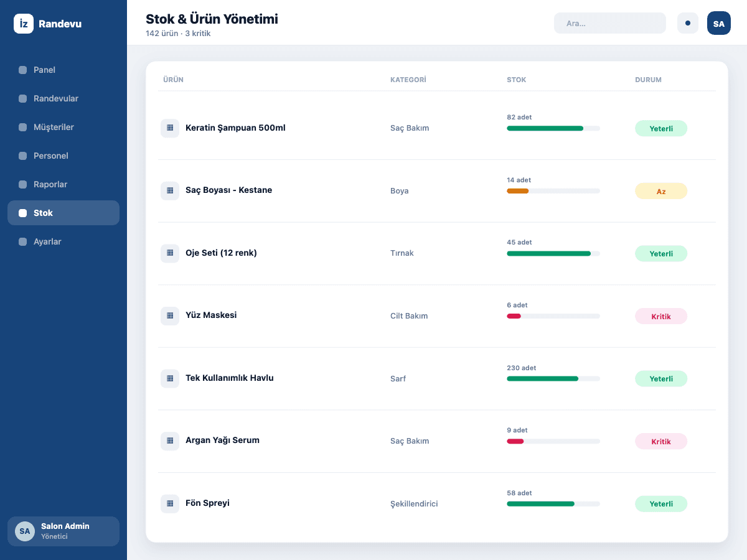
Task: Open the Panel menu item
Action: pos(63,70)
